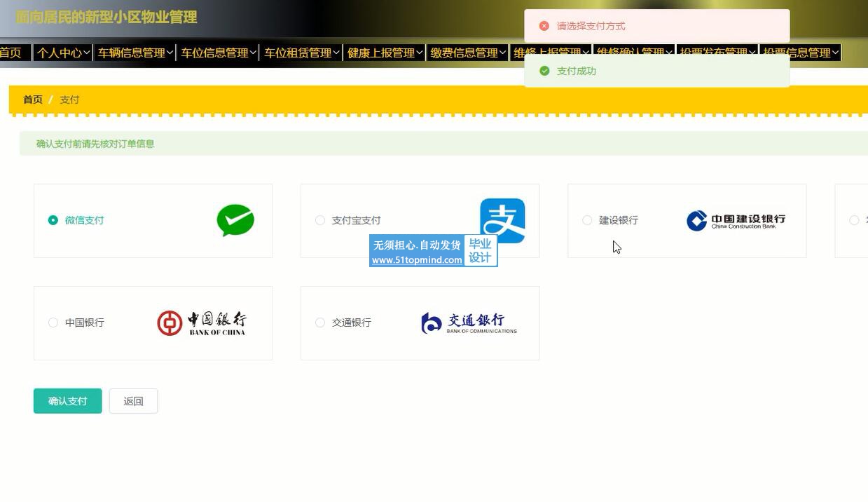Click the 建设银行 label text
The image size is (868, 502).
click(x=618, y=220)
